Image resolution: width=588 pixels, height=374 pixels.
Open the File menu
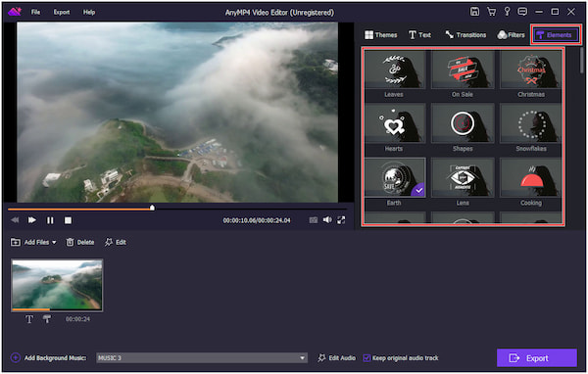[35, 12]
